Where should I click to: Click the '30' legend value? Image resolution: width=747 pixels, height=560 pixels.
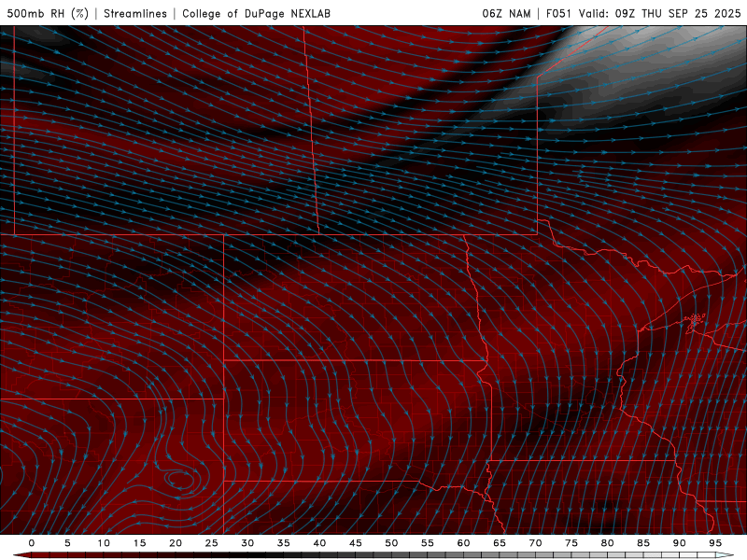[x=247, y=543]
